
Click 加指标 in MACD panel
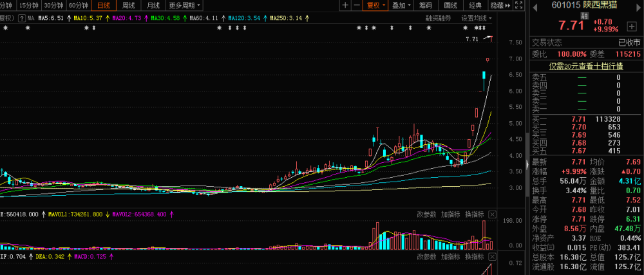pyautogui.click(x=450, y=257)
